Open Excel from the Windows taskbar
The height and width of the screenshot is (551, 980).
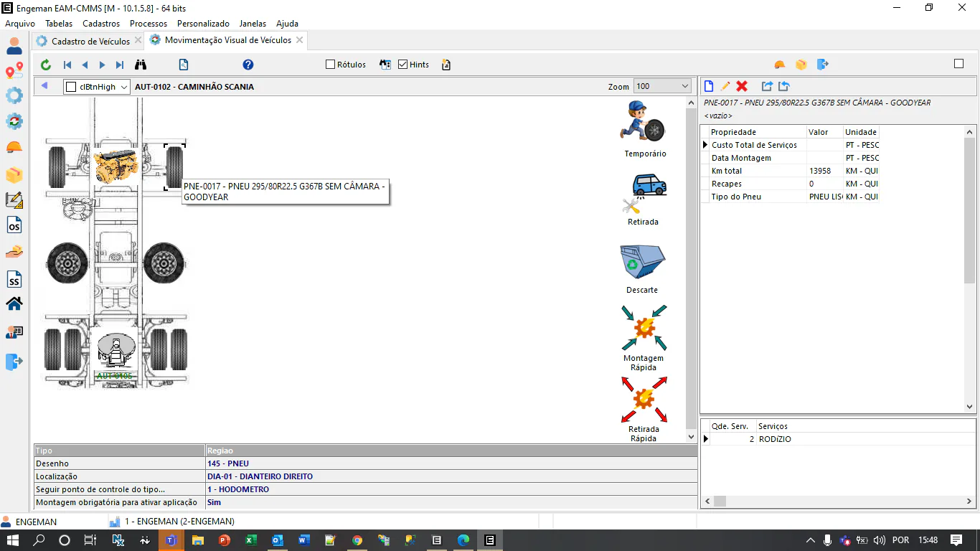click(251, 540)
